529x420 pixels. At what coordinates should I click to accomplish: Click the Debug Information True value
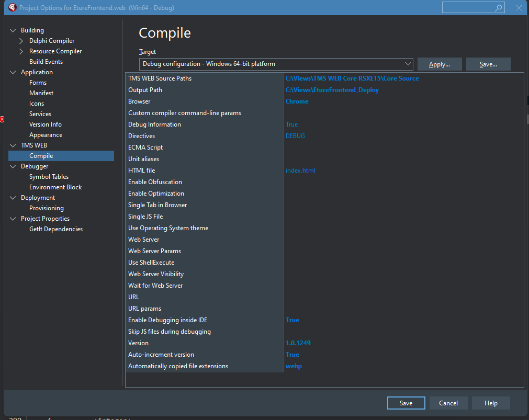(291, 124)
